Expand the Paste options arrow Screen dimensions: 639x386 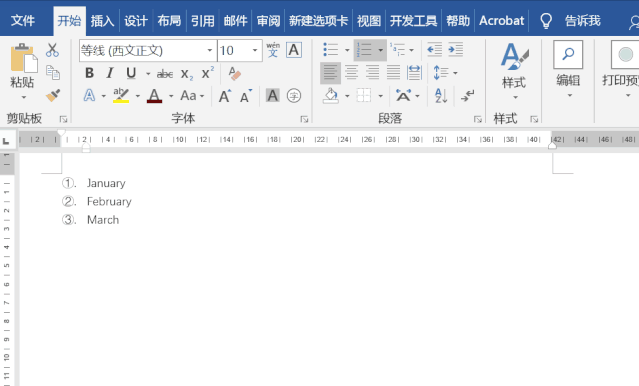coord(24,97)
